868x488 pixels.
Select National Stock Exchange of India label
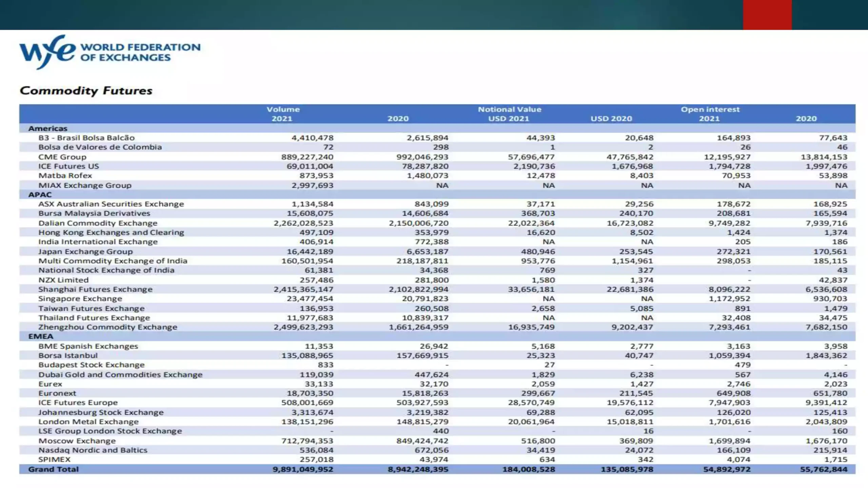pyautogui.click(x=106, y=270)
